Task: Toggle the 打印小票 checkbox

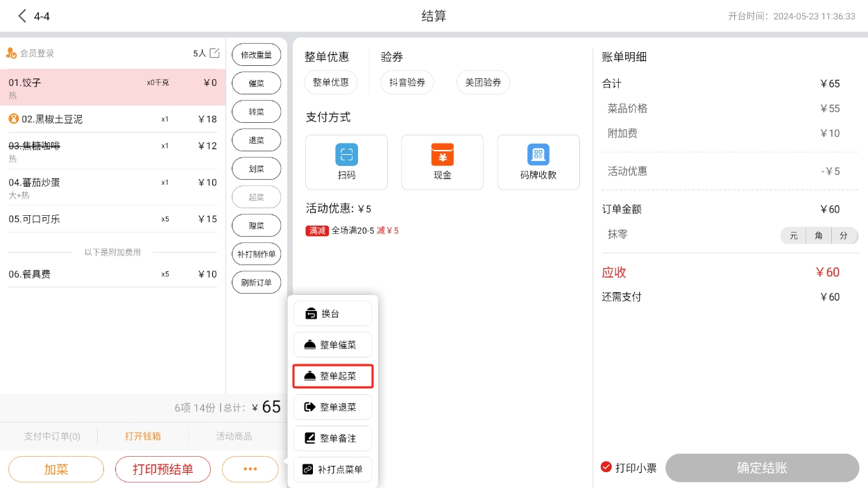Action: (606, 467)
